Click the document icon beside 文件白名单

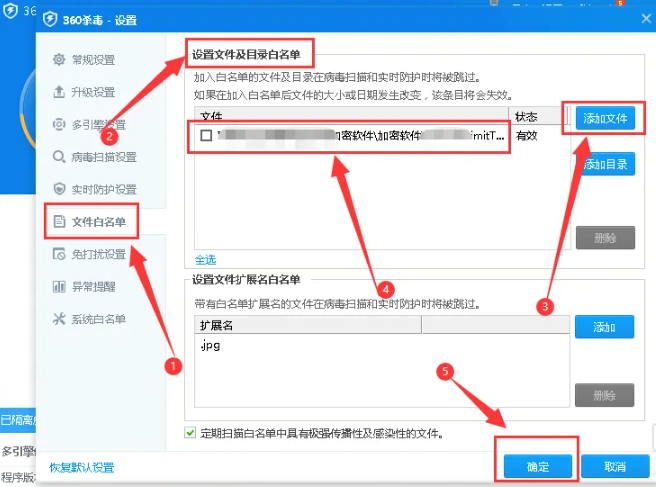[59, 221]
